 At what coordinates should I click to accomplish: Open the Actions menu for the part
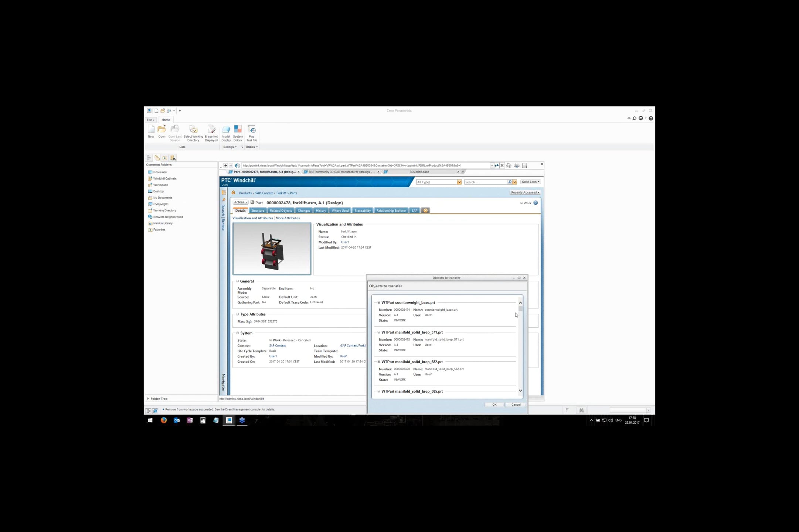[240, 202]
